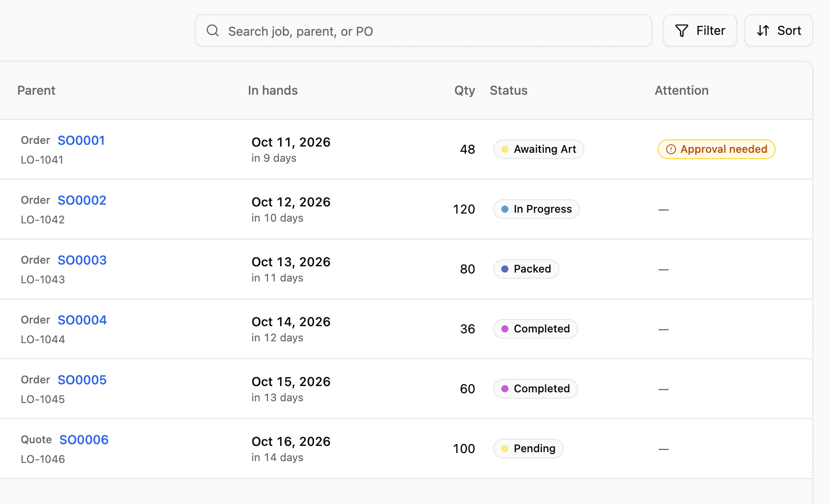Click the search magnifier icon
Screen dimensions: 831x504
[213, 30]
